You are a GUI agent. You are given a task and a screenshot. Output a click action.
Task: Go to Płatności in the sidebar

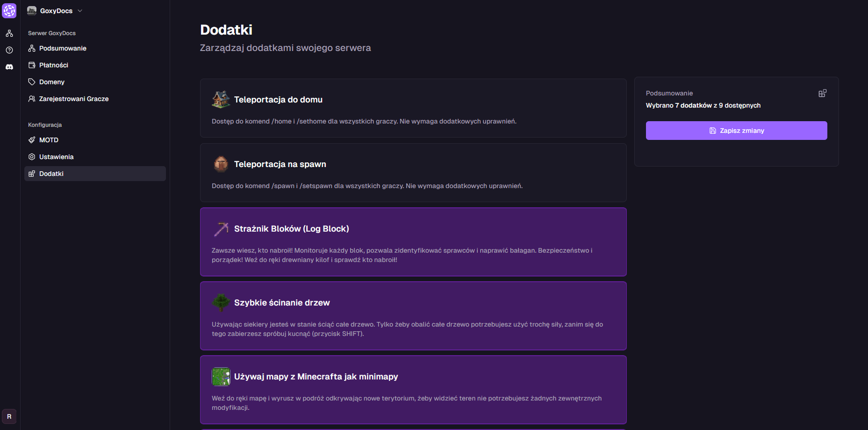53,65
